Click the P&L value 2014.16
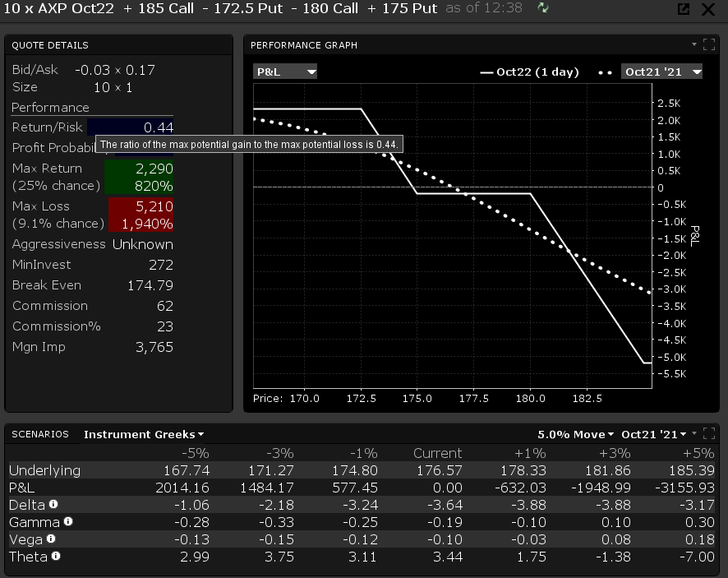Screen dimensions: 728x578 point(182,488)
